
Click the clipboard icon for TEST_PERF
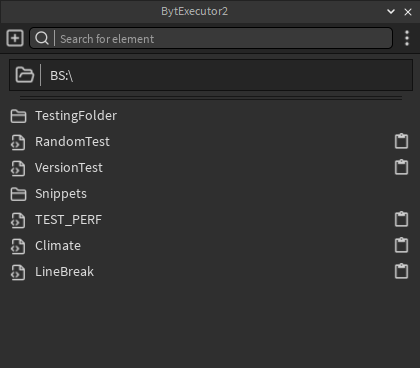(x=401, y=219)
